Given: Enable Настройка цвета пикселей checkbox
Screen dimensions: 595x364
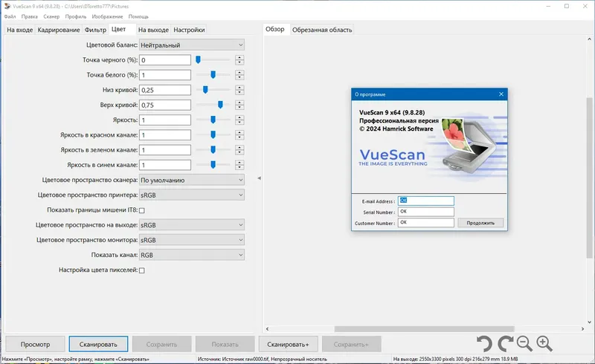Looking at the screenshot, I should click(x=142, y=270).
